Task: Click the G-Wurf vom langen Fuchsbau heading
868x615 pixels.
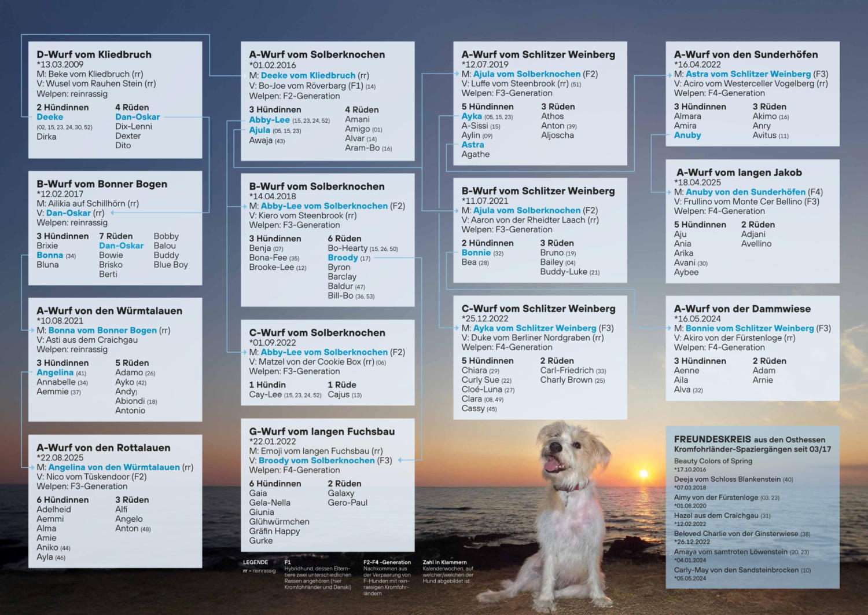Action: pyautogui.click(x=322, y=431)
